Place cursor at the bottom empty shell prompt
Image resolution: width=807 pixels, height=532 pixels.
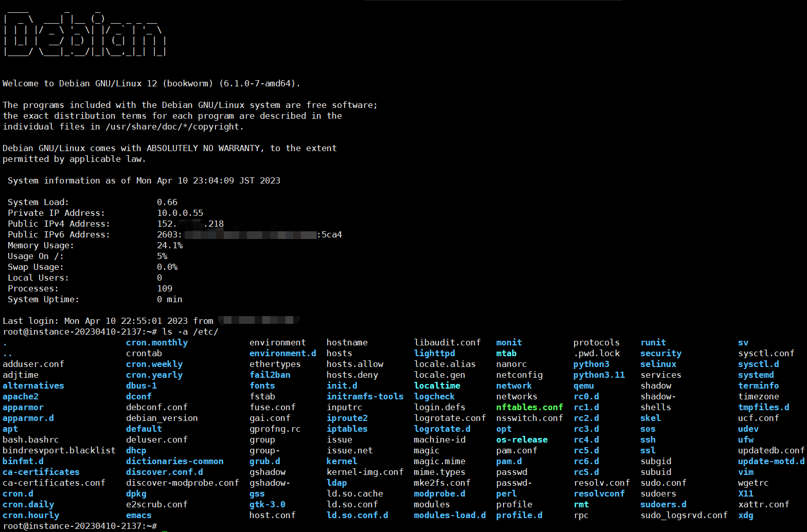coord(165,526)
